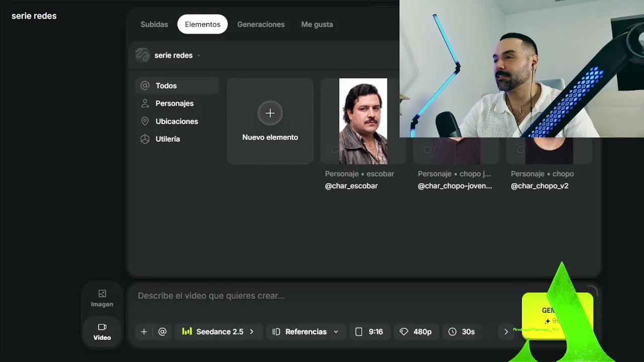
Task: Toggle selection circle on chopo v2 card
Action: 520,150
